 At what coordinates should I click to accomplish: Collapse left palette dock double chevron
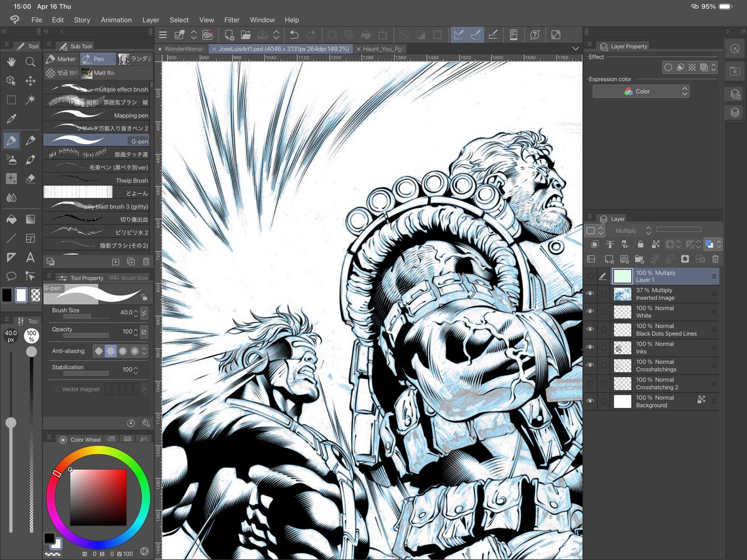(4, 31)
